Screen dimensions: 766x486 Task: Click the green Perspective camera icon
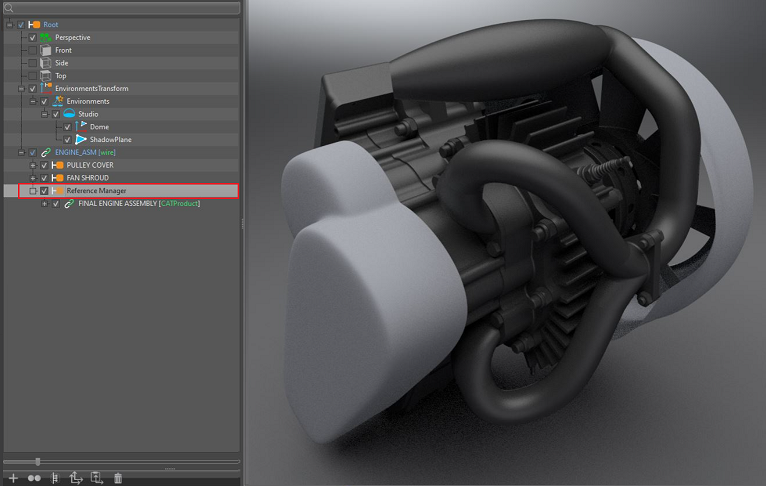click(x=46, y=37)
